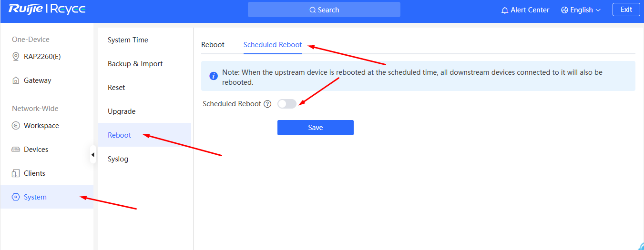The image size is (644, 250).
Task: Click the bell icon for Alert Center
Action: [x=505, y=10]
